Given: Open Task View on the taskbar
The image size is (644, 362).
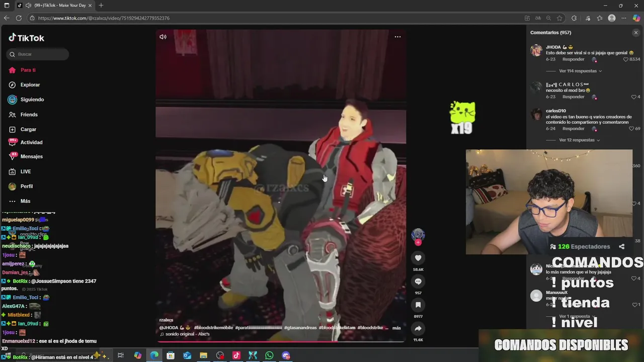Looking at the screenshot, I should tap(121, 355).
